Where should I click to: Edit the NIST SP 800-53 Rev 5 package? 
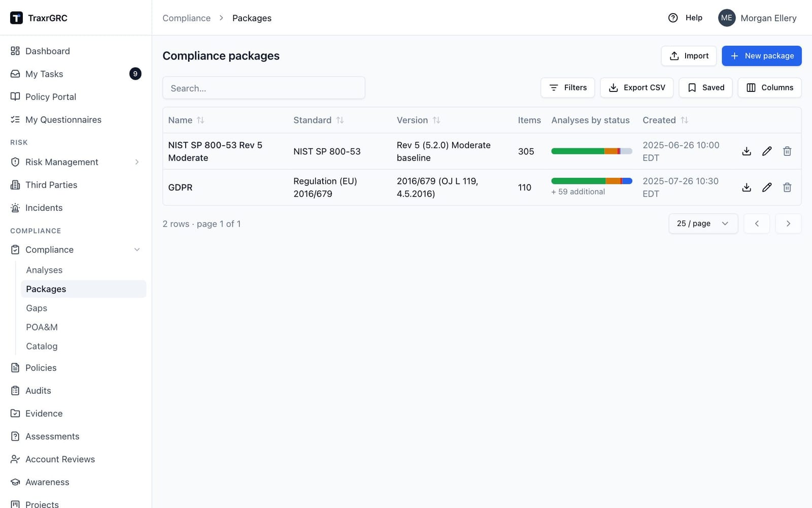(767, 151)
